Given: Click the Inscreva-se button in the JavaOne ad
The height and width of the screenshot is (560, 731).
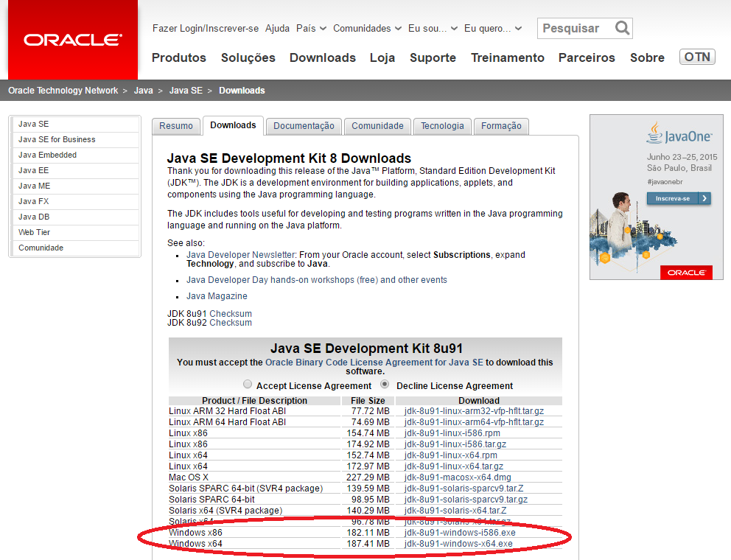Looking at the screenshot, I should pyautogui.click(x=679, y=199).
